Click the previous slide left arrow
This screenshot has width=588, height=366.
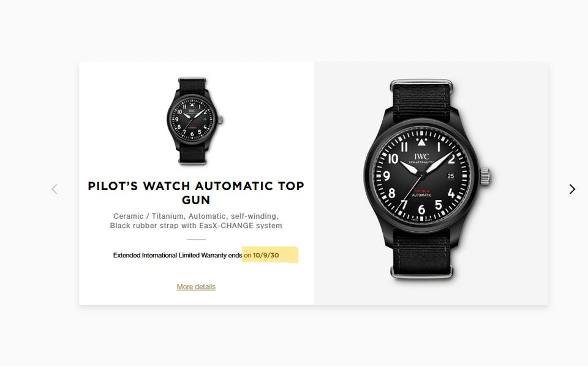pyautogui.click(x=55, y=189)
